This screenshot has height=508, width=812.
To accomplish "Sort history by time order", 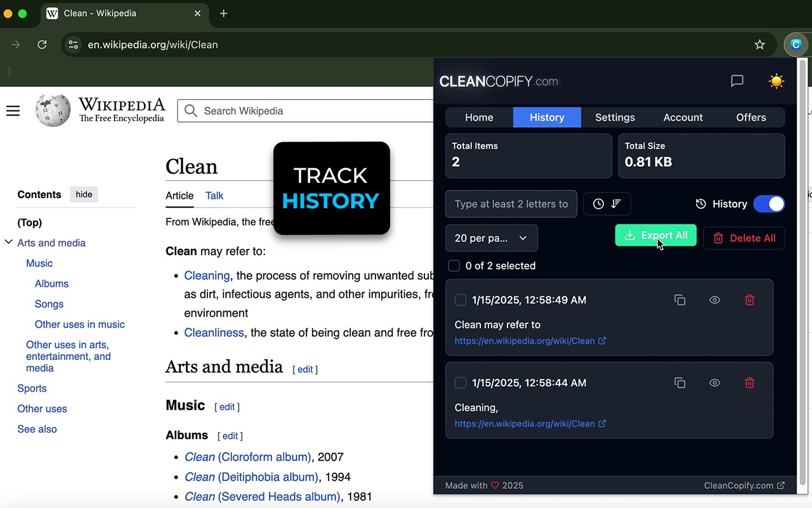I will point(607,204).
